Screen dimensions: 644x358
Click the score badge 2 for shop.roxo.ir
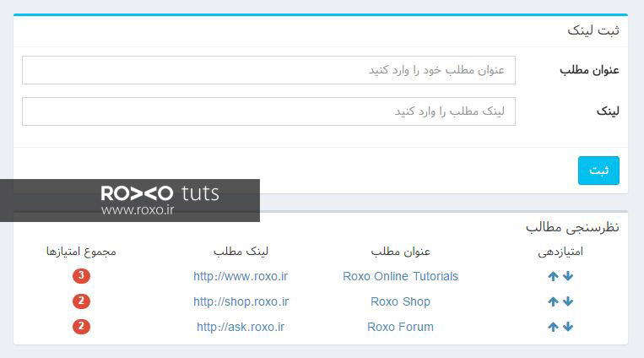coord(81,301)
